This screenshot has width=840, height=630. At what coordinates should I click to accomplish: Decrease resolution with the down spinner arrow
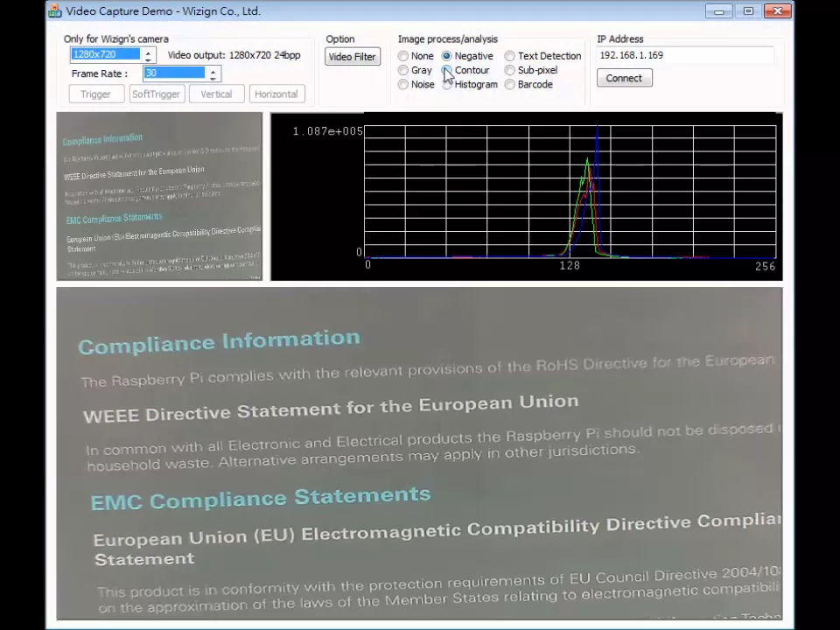pos(149,59)
